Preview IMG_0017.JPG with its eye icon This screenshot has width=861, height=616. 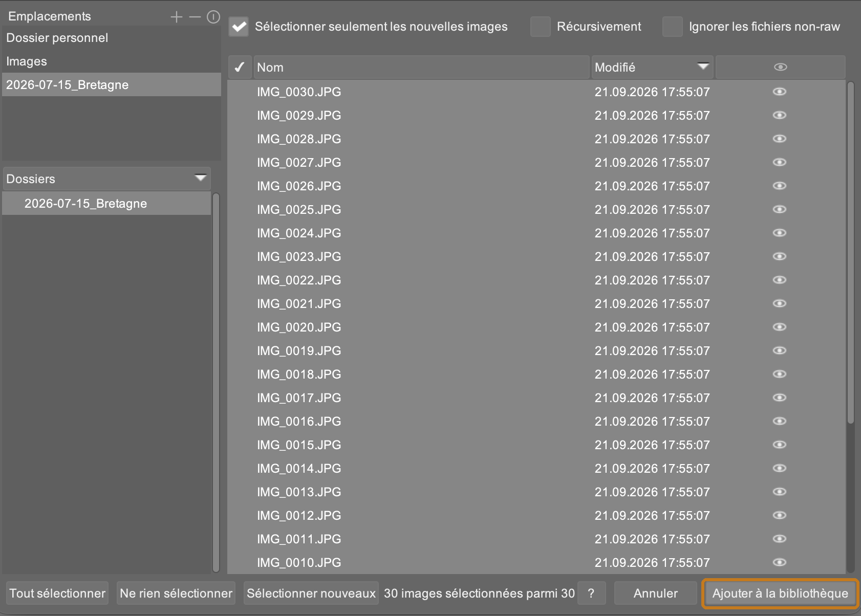780,398
